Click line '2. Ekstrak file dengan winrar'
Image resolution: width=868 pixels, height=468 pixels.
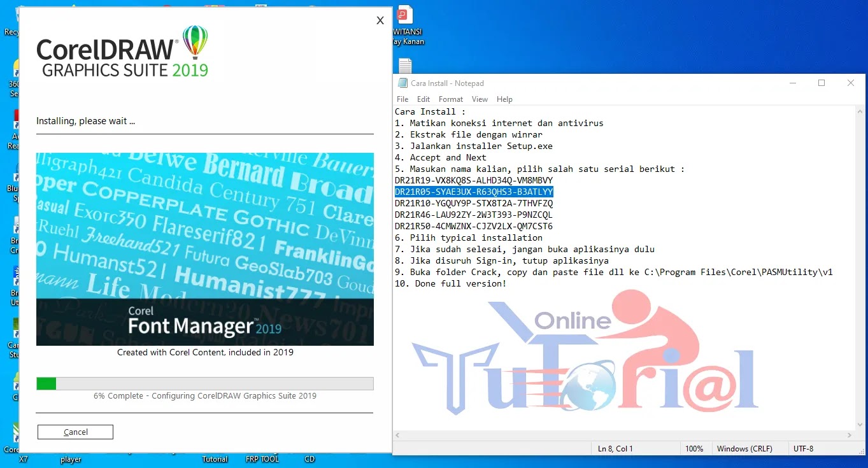pyautogui.click(x=469, y=134)
